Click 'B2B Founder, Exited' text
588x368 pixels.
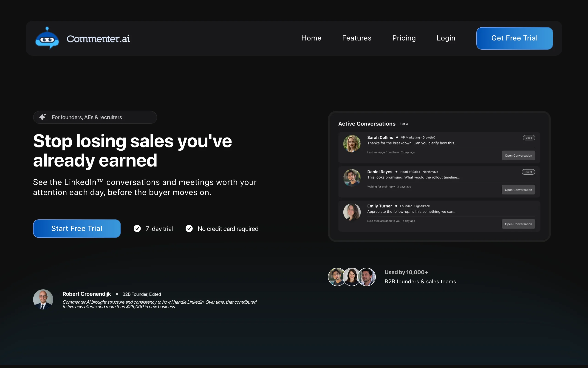pos(142,294)
